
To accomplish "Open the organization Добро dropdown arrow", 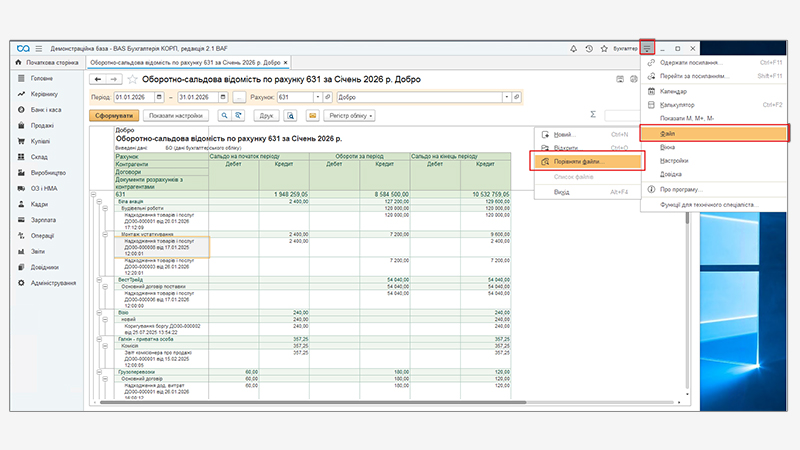I will (x=505, y=97).
